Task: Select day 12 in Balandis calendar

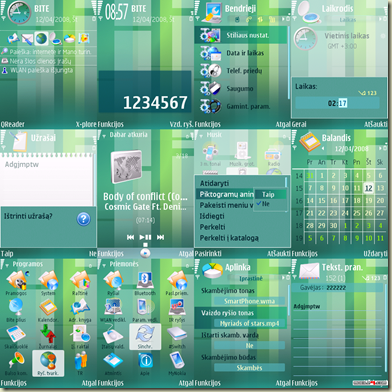Action: [368, 188]
